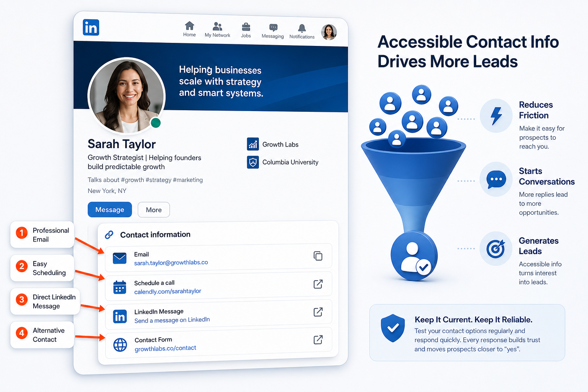Click the shield checkmark icon in the tip box
Image resolution: width=588 pixels, height=392 pixels.
tap(393, 328)
